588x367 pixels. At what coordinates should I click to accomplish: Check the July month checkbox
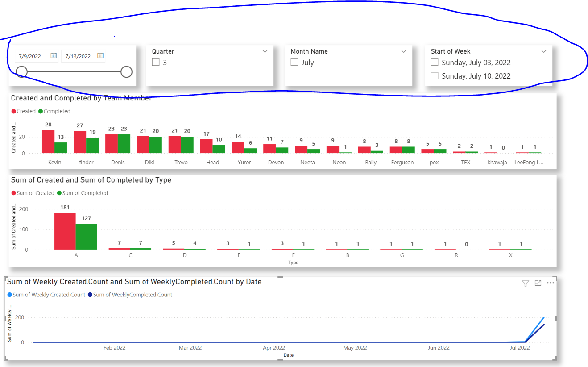click(x=294, y=63)
